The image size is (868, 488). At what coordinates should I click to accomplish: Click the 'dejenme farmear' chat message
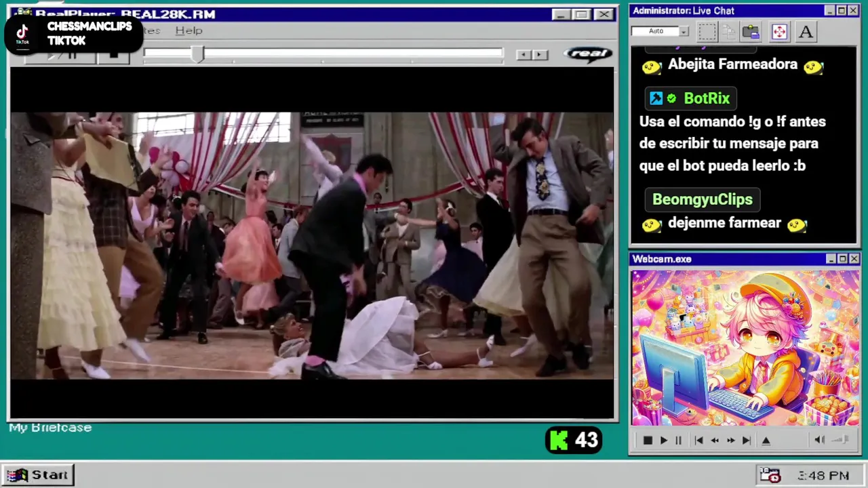coord(724,223)
